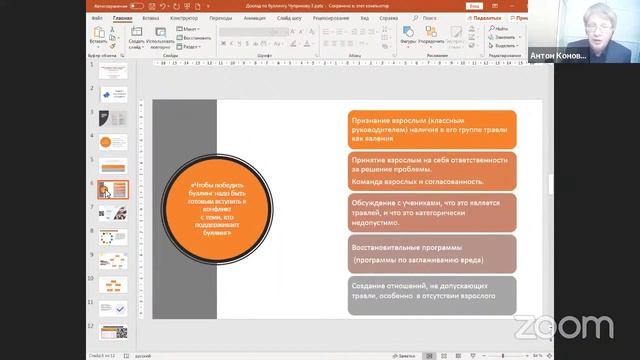Viewport: 640px width, 360px height.
Task: Switch to the Вставка ribbon tab
Action: [151, 18]
